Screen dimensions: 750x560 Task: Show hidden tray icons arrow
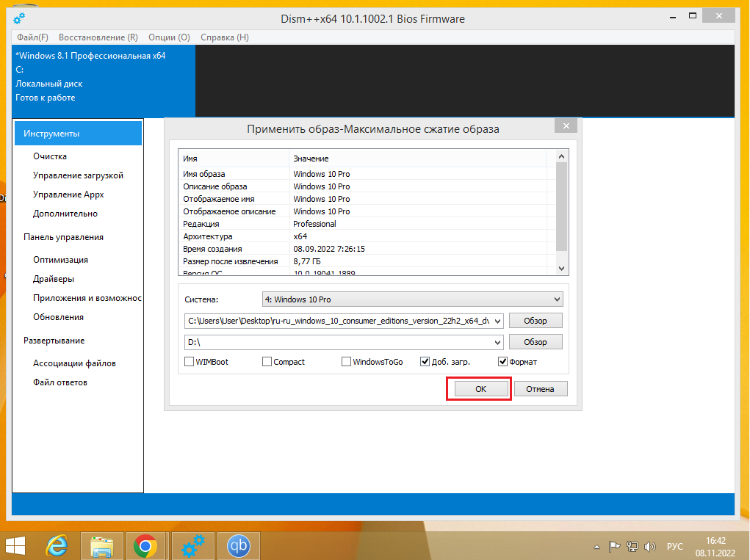pyautogui.click(x=596, y=547)
